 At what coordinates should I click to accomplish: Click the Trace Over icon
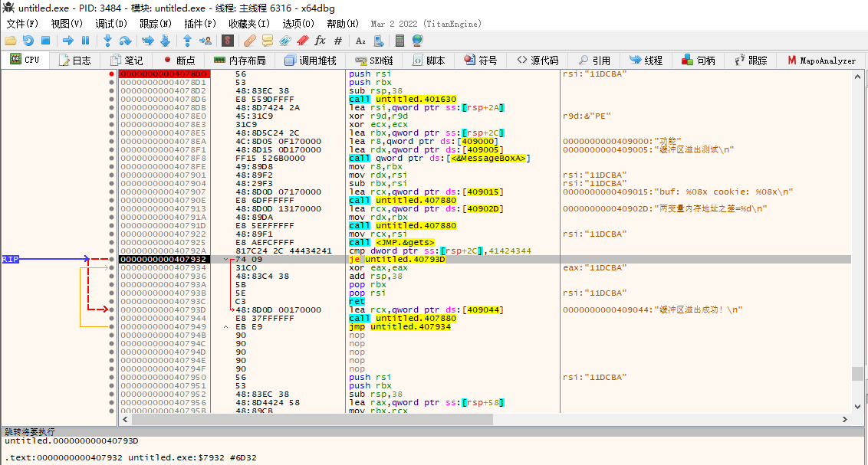(x=165, y=41)
